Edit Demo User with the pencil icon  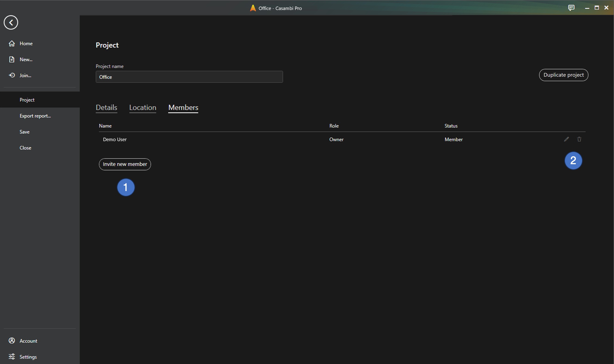point(566,139)
